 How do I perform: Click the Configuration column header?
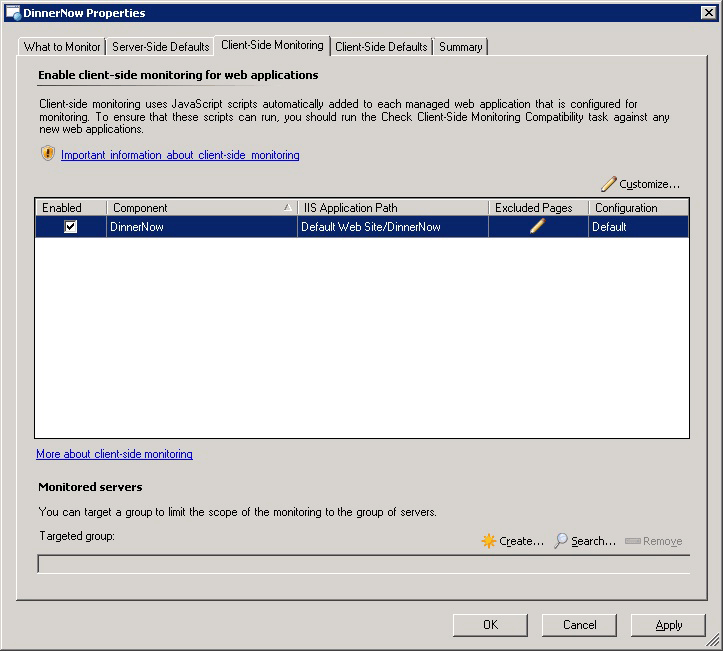point(639,208)
